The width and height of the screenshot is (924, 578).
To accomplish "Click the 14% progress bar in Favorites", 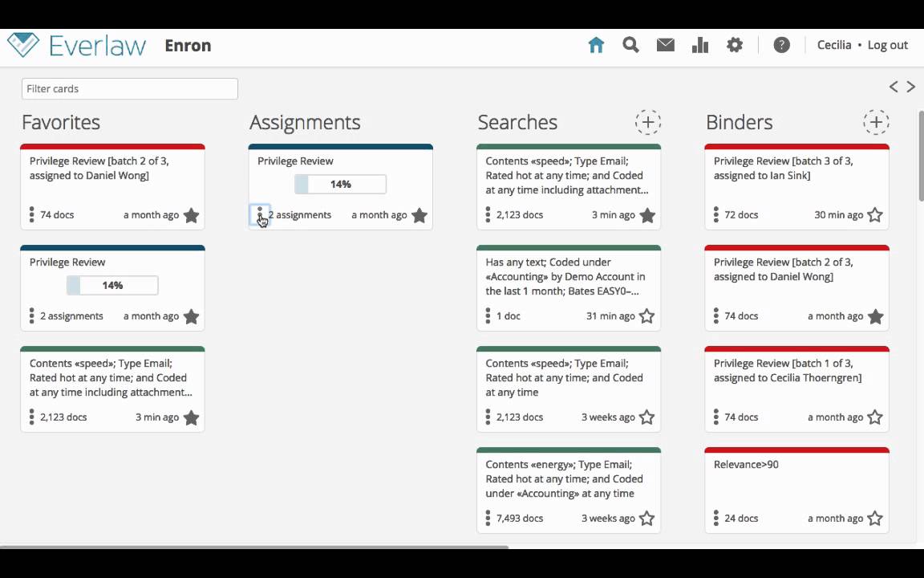I will click(112, 286).
